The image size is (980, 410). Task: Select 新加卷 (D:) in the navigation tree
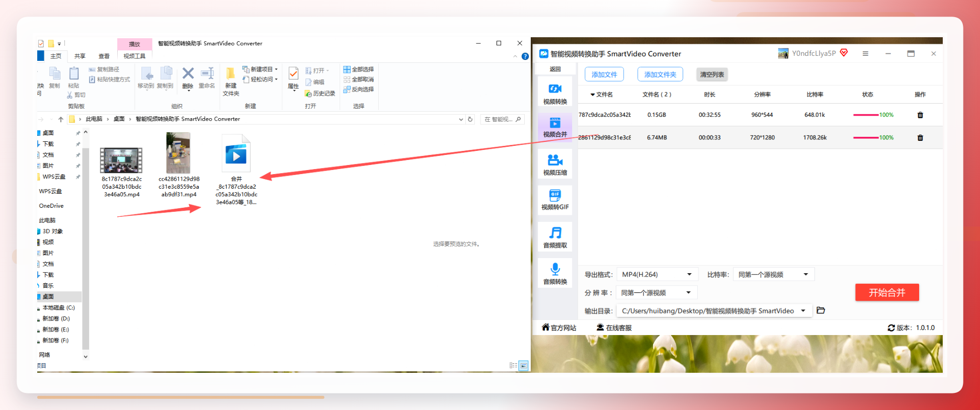coord(56,319)
